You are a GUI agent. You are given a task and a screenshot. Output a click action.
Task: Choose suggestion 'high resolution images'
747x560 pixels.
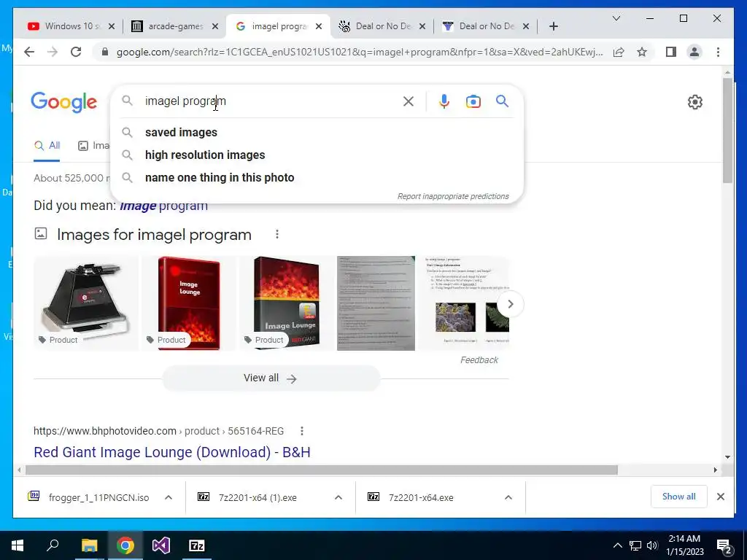205,155
